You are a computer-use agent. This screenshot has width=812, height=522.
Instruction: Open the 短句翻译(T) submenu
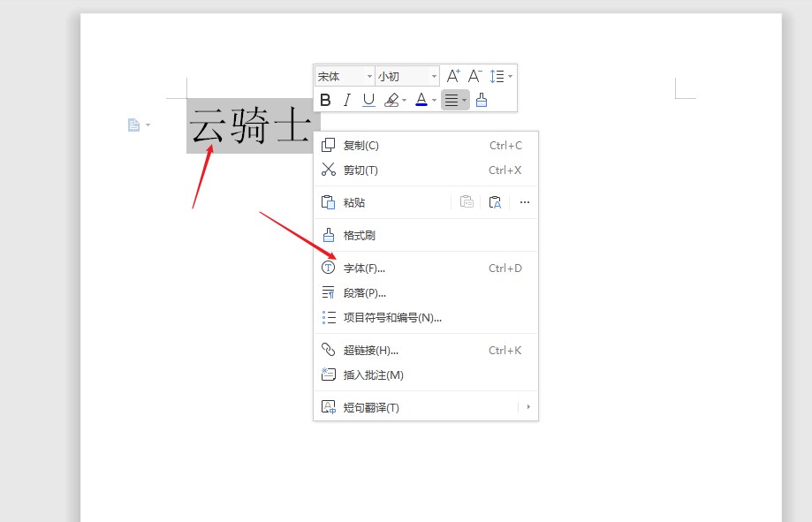coord(426,407)
